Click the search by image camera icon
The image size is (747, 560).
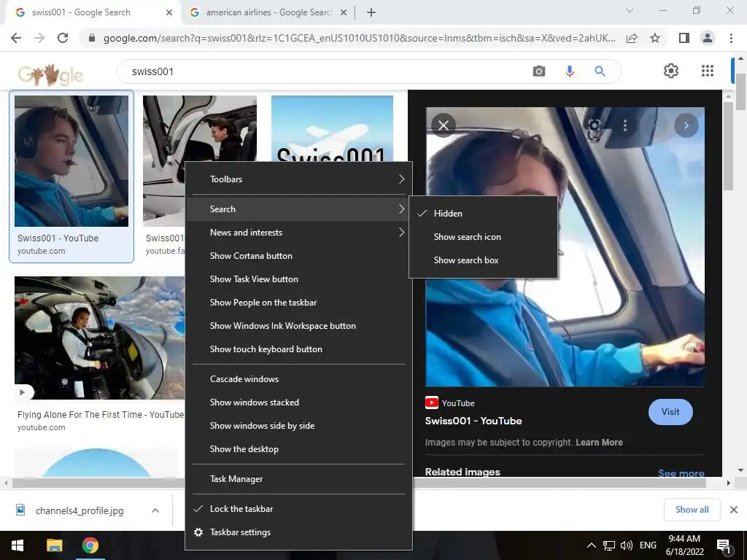click(x=539, y=71)
